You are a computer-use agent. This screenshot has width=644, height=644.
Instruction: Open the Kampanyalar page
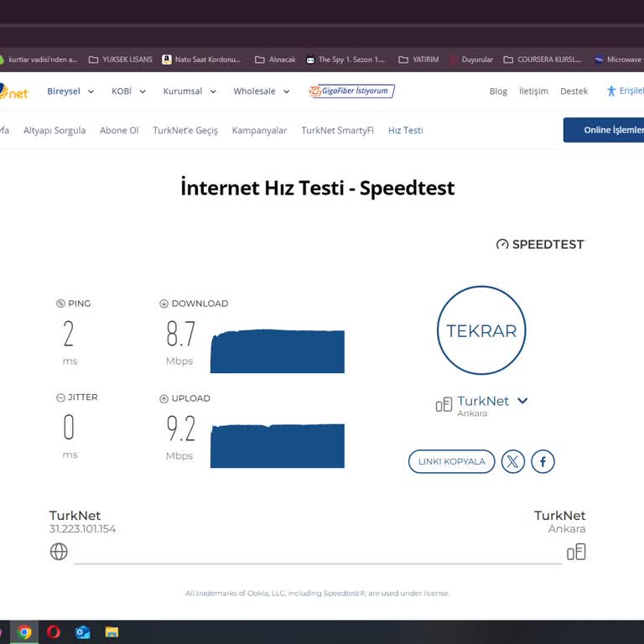point(260,131)
